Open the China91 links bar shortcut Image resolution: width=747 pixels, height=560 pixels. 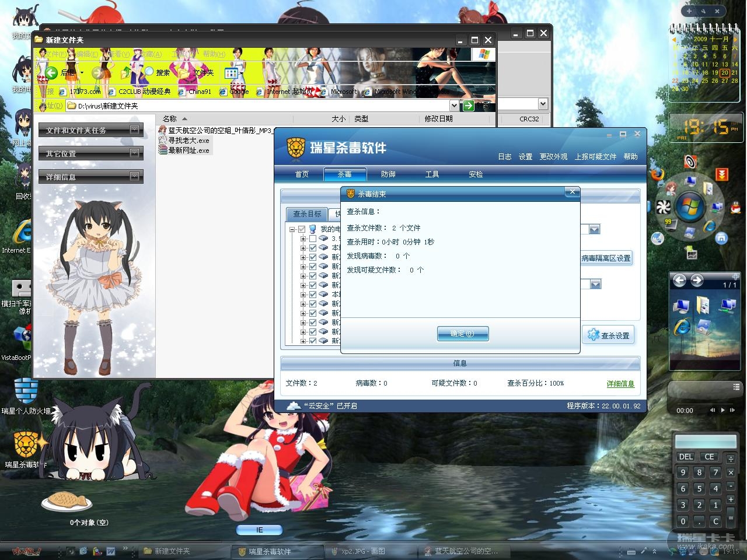click(195, 92)
